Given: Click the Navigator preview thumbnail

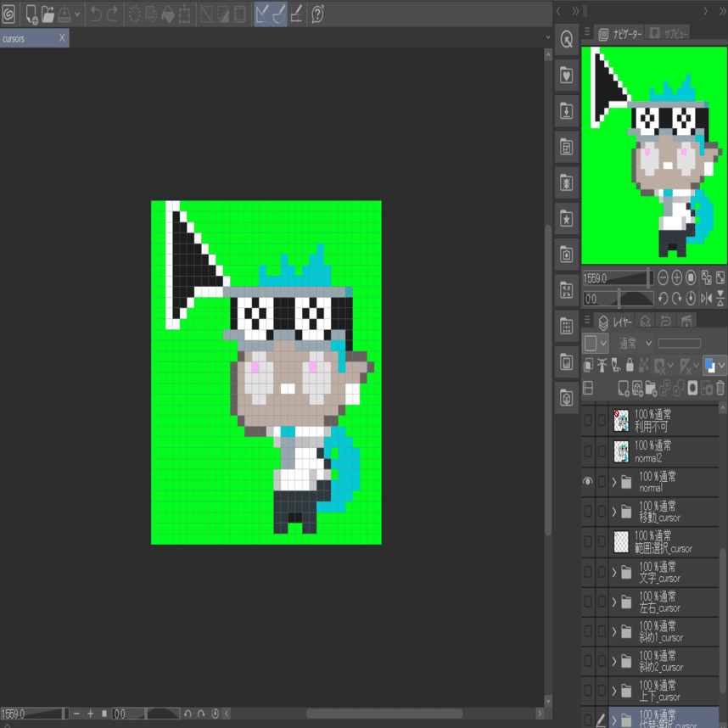Looking at the screenshot, I should pos(653,155).
